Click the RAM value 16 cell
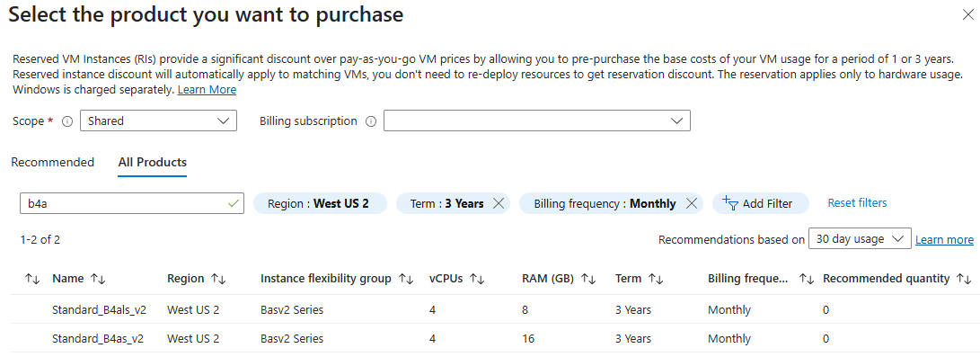This screenshot has height=357, width=980. click(x=528, y=338)
